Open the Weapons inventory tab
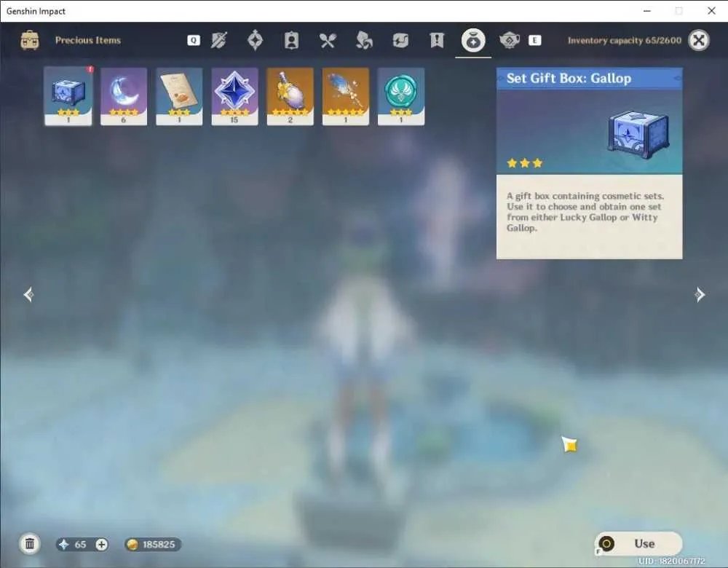 [x=218, y=40]
